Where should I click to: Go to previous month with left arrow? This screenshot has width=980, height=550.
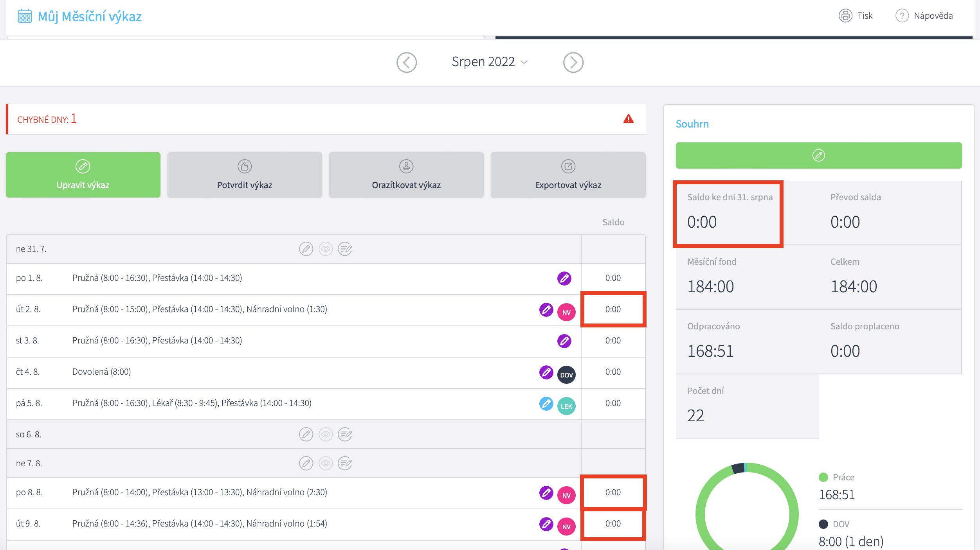pos(406,62)
